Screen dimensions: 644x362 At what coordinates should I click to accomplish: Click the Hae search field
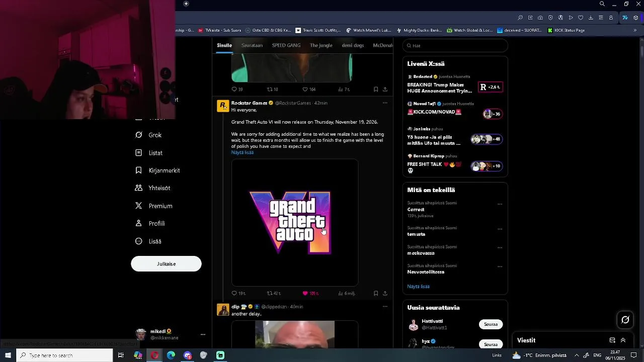pyautogui.click(x=455, y=46)
